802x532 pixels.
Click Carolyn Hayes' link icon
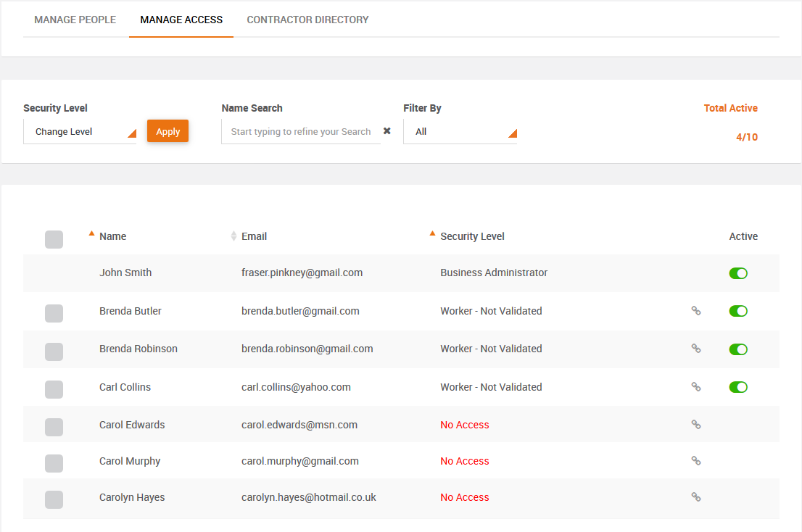click(x=696, y=497)
